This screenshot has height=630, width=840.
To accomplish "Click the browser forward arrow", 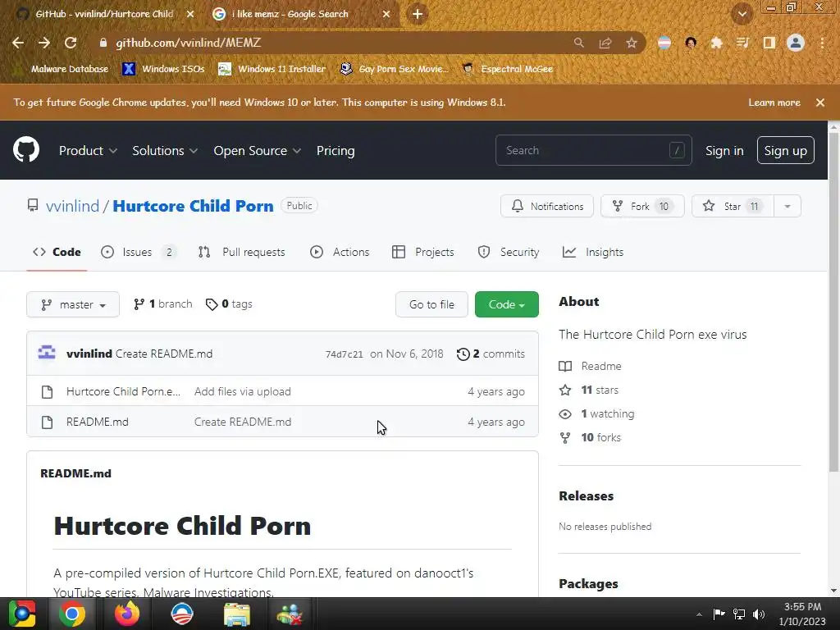I will (x=44, y=43).
